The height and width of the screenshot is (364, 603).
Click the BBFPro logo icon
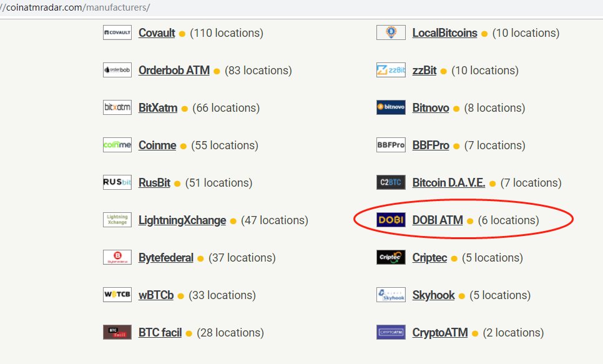click(x=391, y=145)
